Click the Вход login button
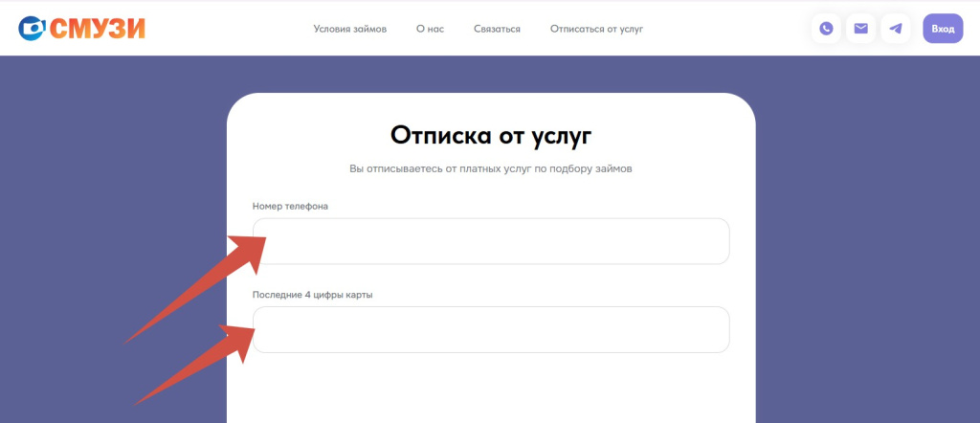Screen dimensions: 980x423 pos(943,29)
